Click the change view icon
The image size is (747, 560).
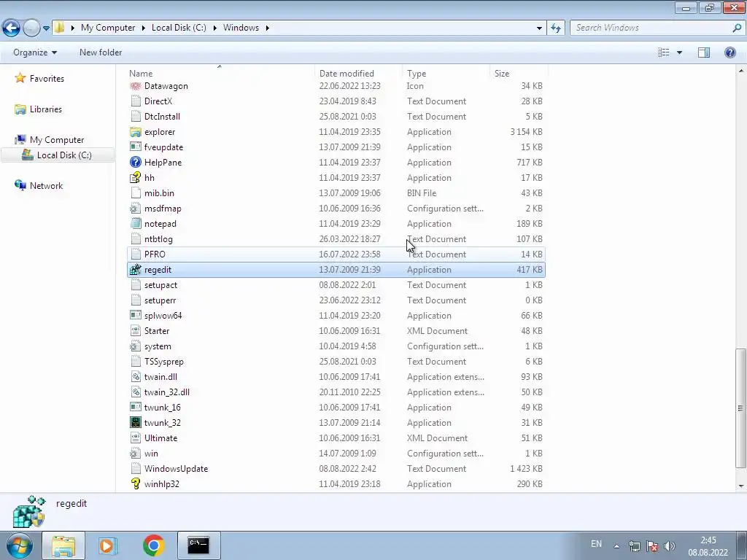(664, 52)
